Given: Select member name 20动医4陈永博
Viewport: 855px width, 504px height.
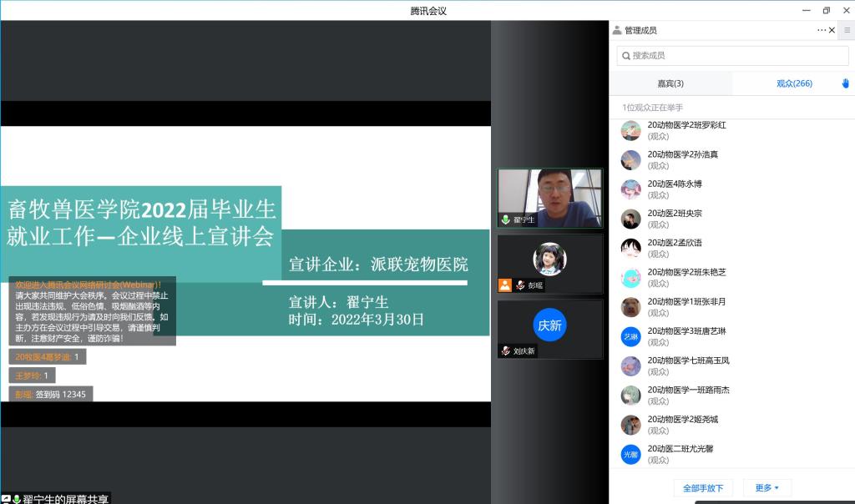Looking at the screenshot, I should 675,184.
